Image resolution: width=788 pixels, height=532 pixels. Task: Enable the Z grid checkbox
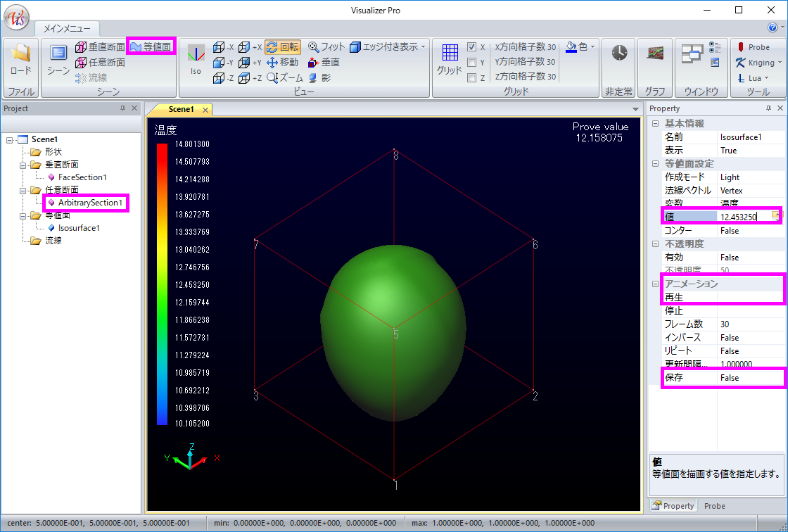472,77
